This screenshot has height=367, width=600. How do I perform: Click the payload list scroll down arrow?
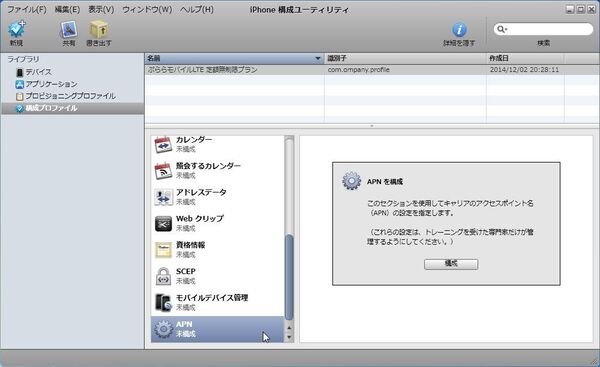[x=289, y=337]
